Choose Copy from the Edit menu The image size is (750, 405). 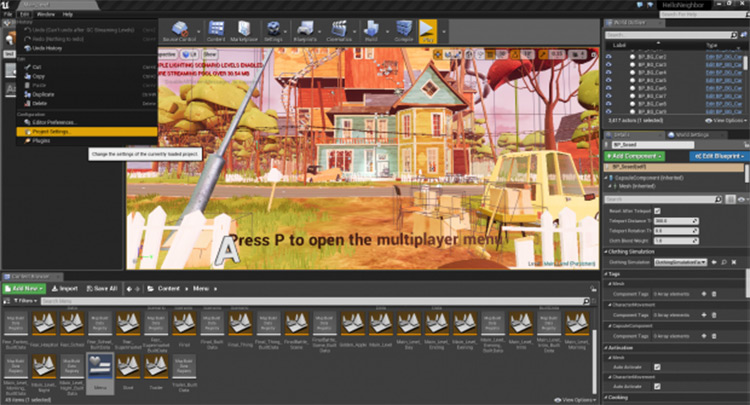tap(39, 76)
